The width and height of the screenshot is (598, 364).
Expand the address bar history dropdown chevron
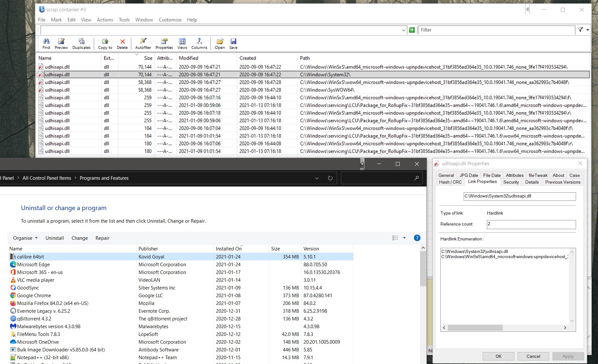317,178
